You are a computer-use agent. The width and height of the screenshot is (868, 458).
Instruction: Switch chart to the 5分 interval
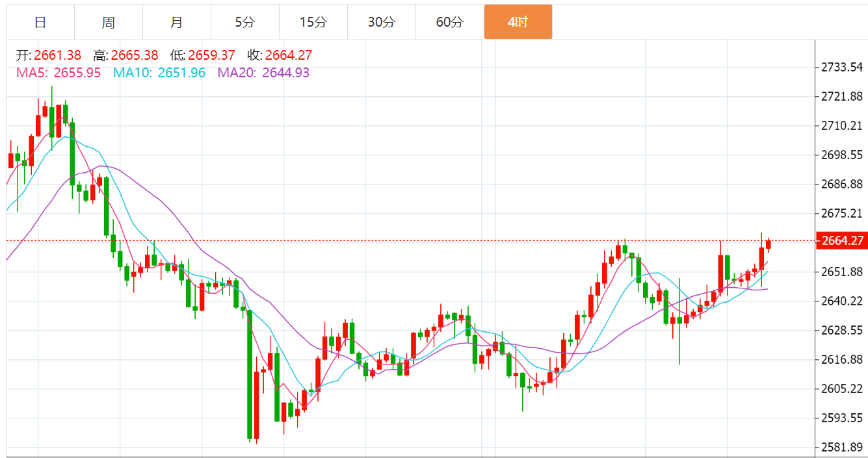(245, 22)
